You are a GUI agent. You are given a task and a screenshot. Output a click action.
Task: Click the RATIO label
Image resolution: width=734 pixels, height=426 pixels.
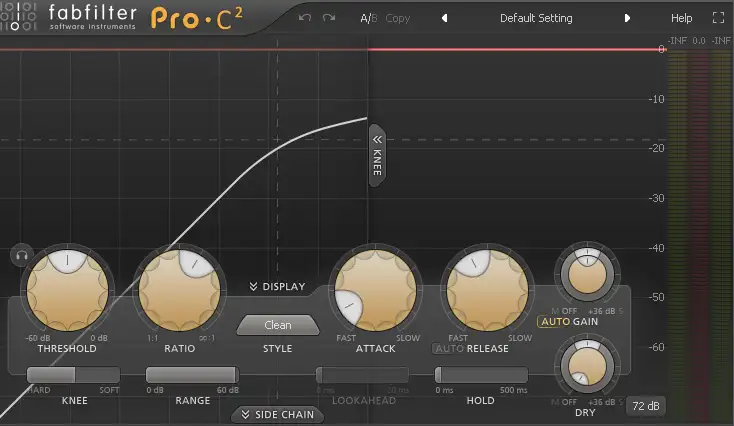click(179, 349)
